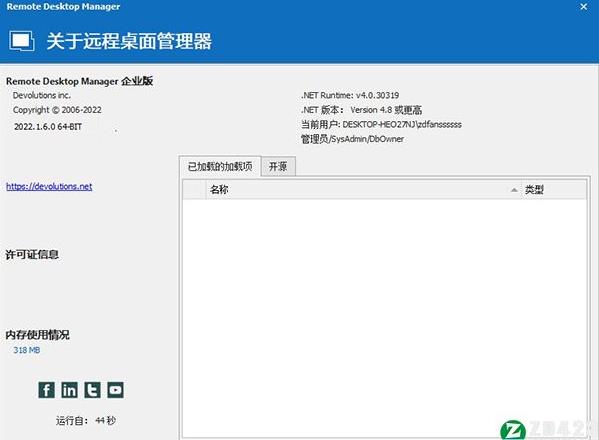This screenshot has width=599, height=440.
Task: Open the Facebook social icon
Action: click(x=46, y=390)
